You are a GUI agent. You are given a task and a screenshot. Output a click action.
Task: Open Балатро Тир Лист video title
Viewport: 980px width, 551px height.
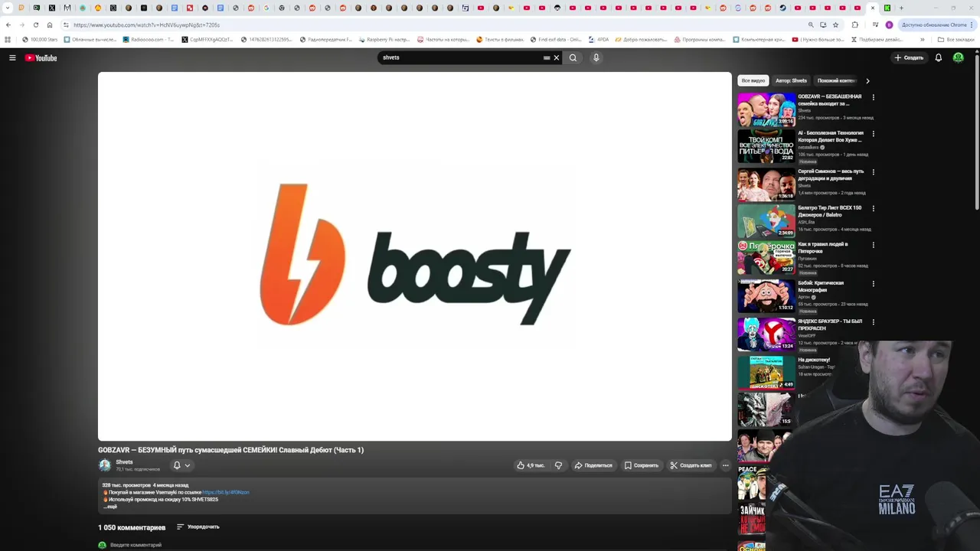(x=830, y=211)
